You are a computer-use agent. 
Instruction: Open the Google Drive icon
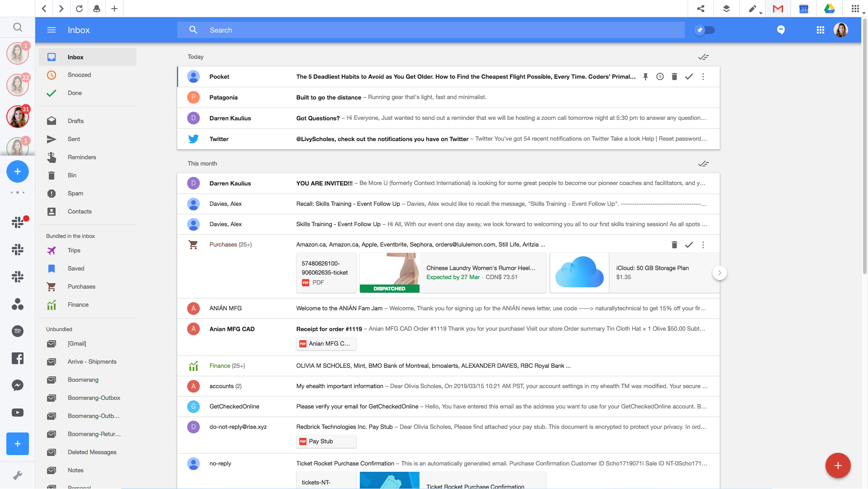coord(830,9)
